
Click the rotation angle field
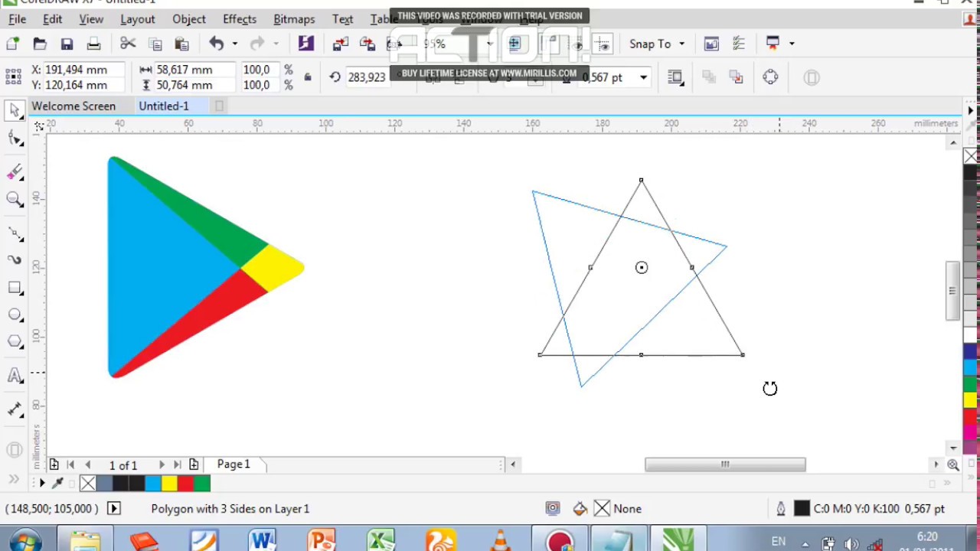367,77
